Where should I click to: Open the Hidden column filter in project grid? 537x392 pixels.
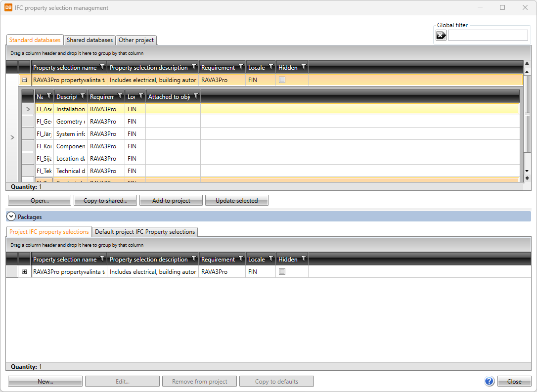[x=304, y=259]
